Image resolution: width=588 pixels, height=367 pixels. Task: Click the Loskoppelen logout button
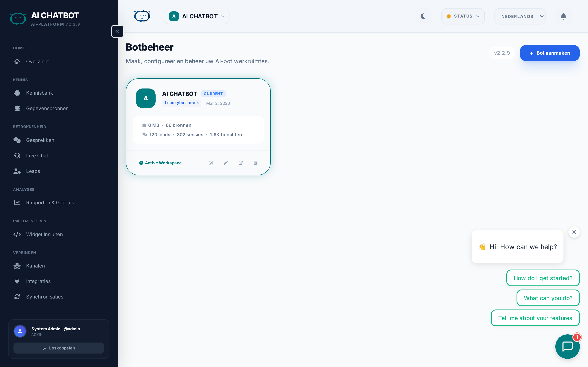[x=59, y=348]
